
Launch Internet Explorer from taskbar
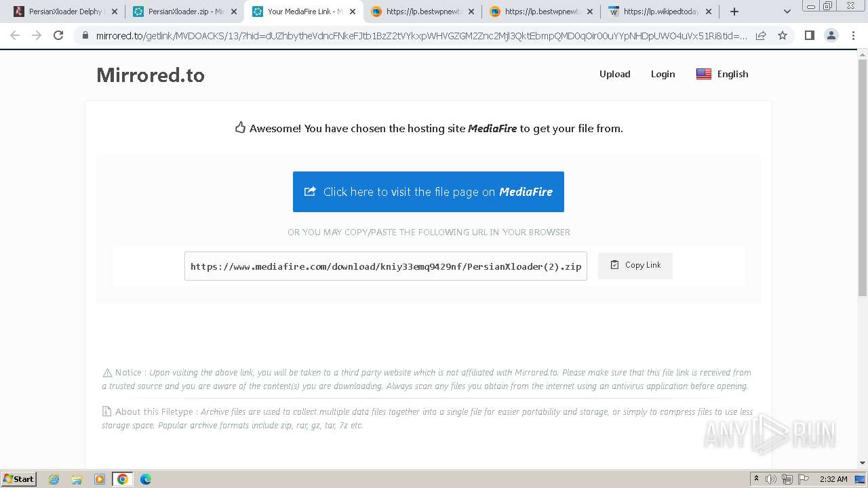click(54, 479)
